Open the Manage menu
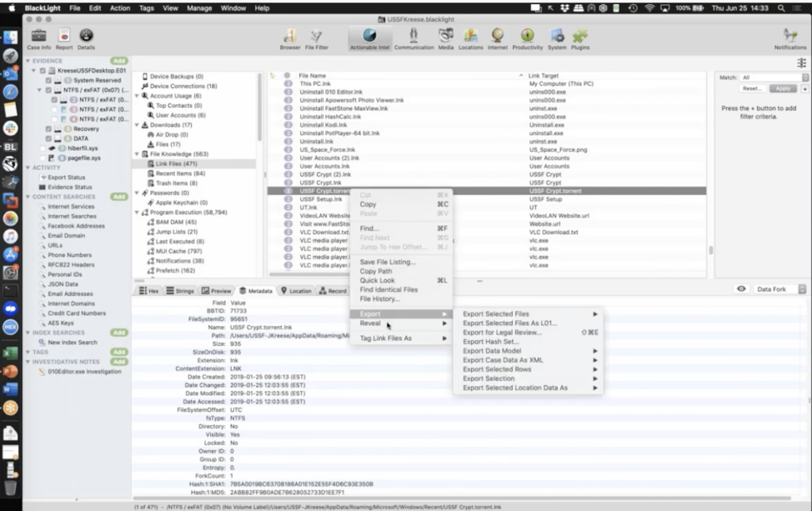Screen dimensions: 812x511 click(x=199, y=8)
